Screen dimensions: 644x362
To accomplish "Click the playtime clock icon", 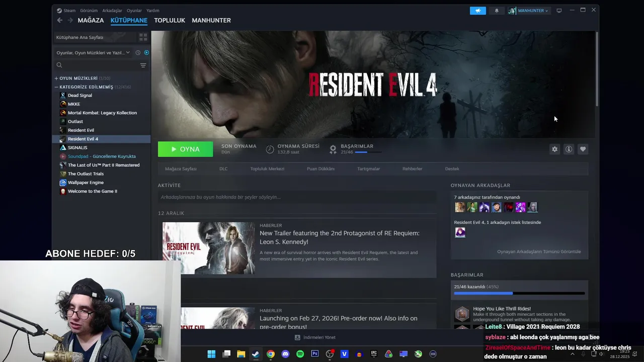I will (270, 149).
